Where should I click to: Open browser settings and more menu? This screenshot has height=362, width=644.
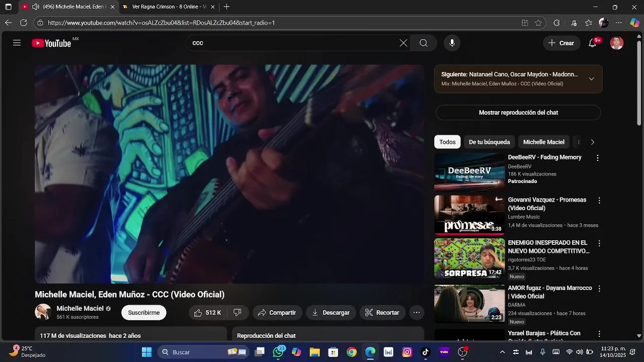[x=619, y=23]
